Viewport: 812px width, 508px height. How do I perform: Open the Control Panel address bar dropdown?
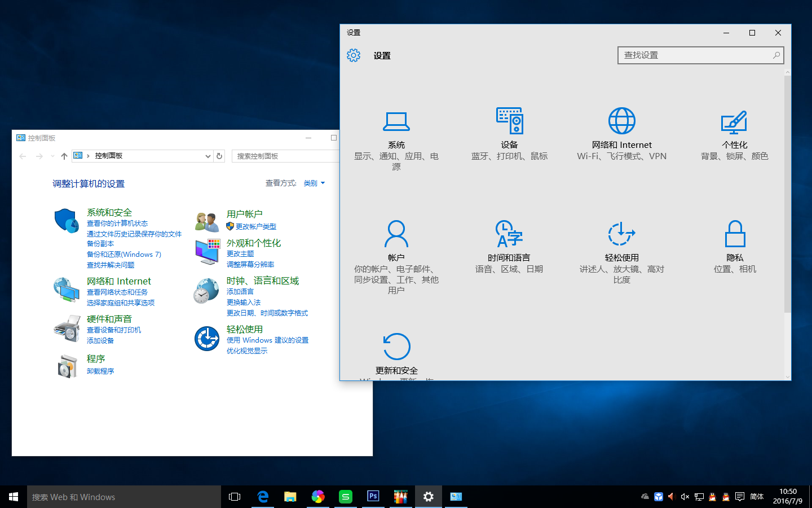pos(208,156)
